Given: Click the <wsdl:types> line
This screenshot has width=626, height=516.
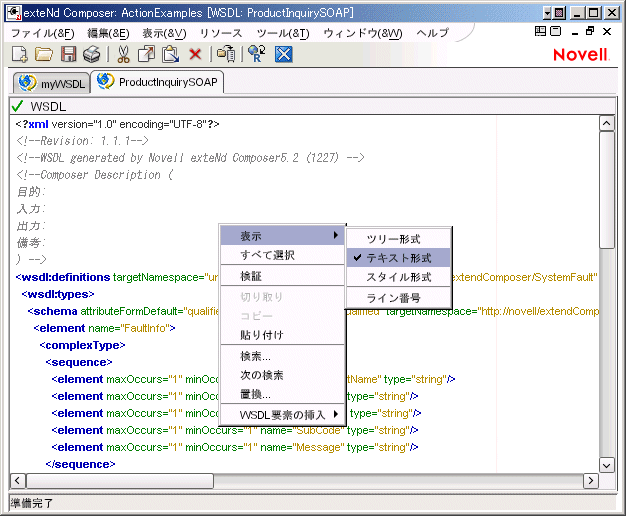Looking at the screenshot, I should point(58,294).
